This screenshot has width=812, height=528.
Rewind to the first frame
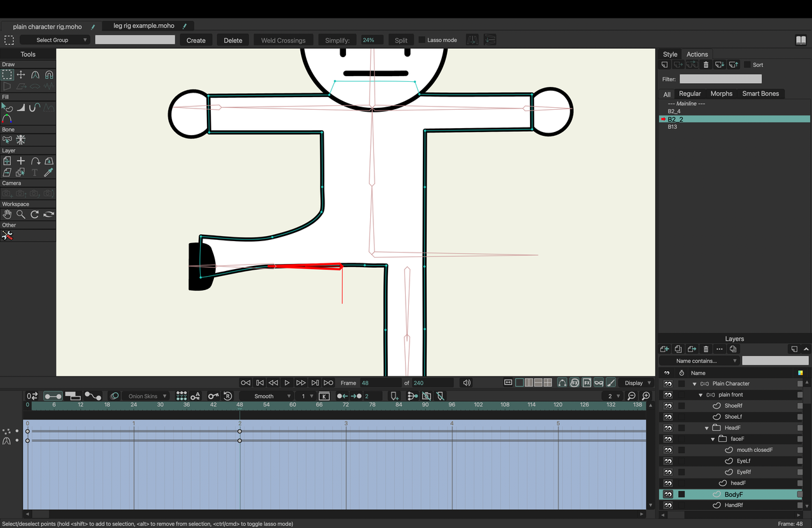coord(246,383)
